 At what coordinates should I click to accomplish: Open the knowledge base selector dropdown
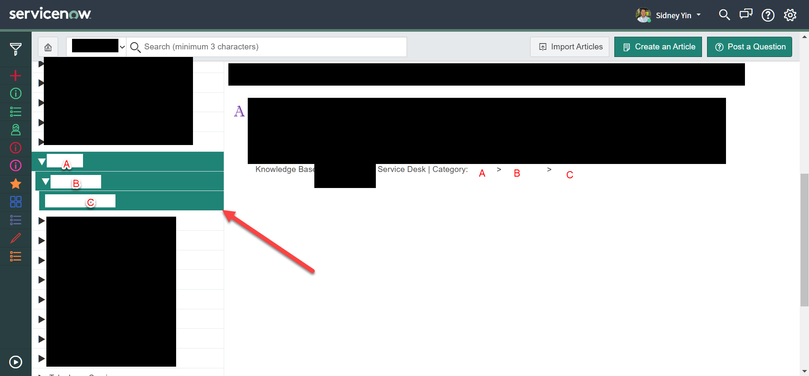pos(96,46)
